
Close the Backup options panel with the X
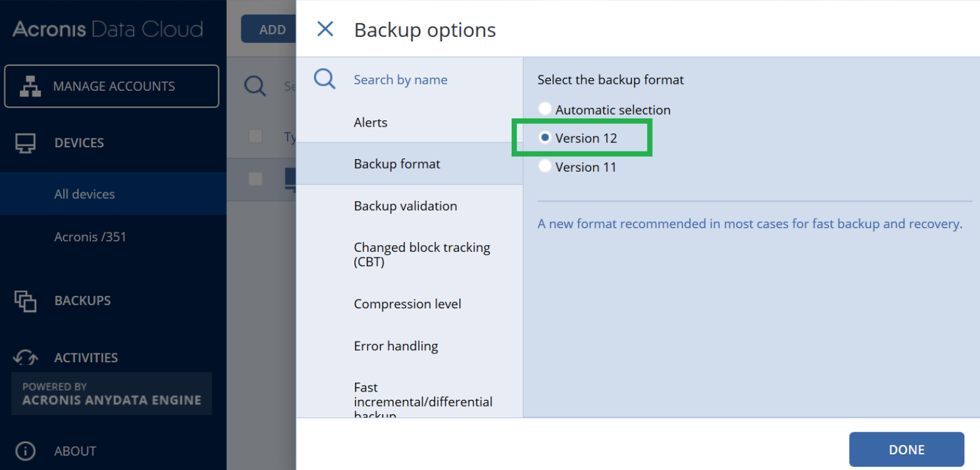325,29
